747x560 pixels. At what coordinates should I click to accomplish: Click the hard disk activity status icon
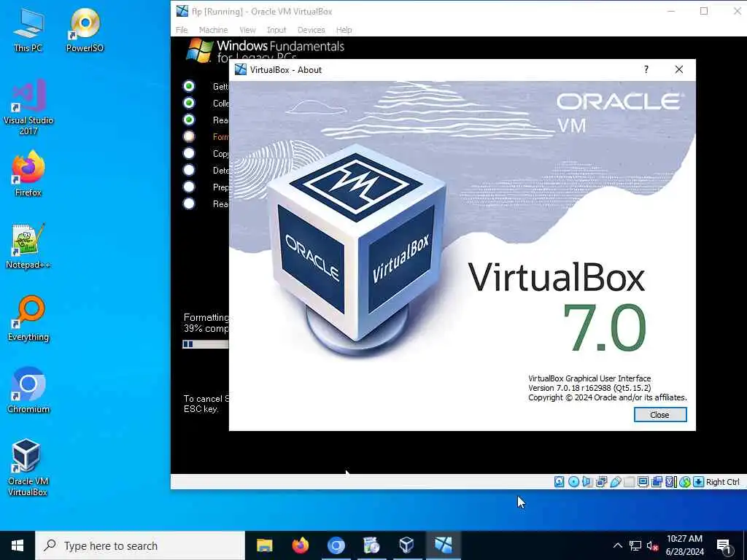(x=560, y=482)
